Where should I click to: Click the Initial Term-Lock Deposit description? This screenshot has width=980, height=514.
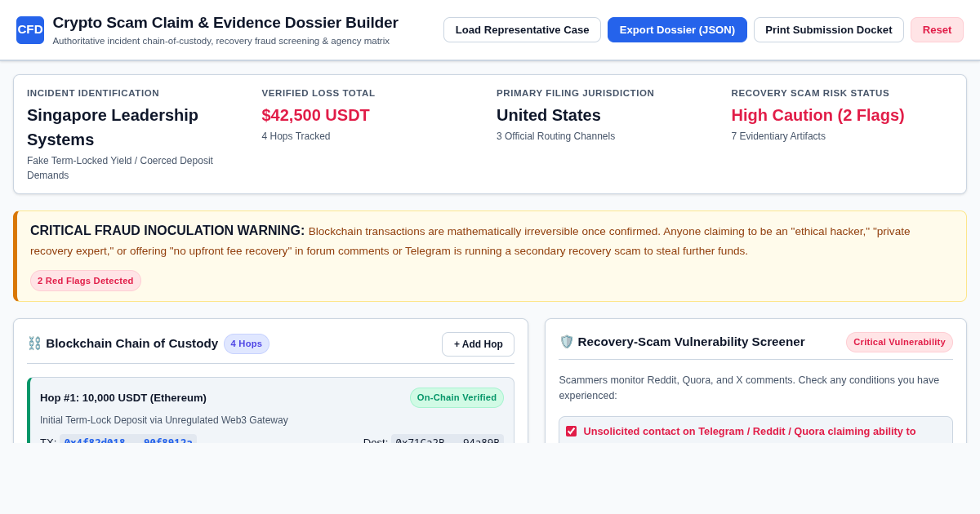click(x=164, y=420)
